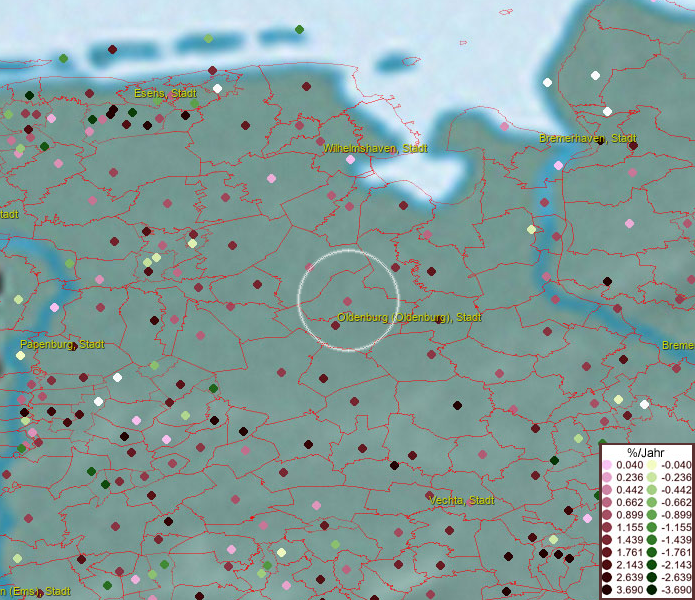This screenshot has width=695, height=600.
Task: Click the 0.040 light pink legend swatch
Action: click(608, 465)
